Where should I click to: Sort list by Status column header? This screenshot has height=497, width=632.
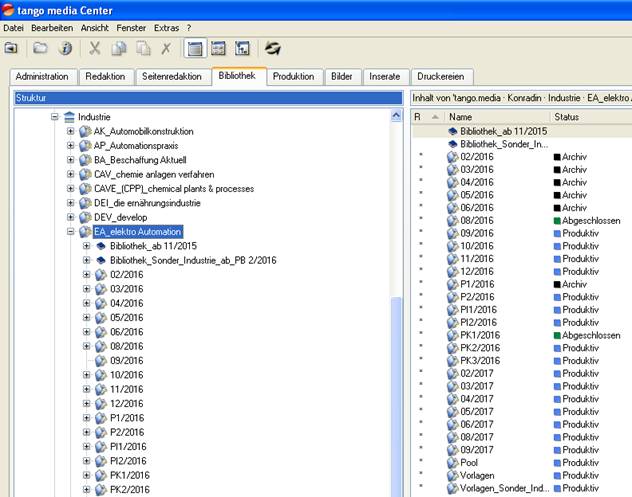pos(566,117)
